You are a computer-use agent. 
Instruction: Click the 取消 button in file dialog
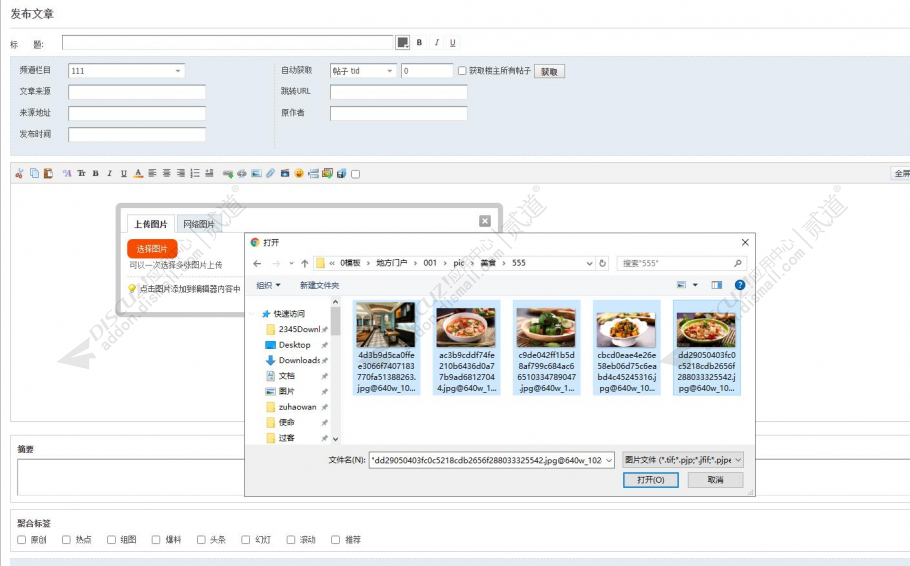tap(715, 480)
